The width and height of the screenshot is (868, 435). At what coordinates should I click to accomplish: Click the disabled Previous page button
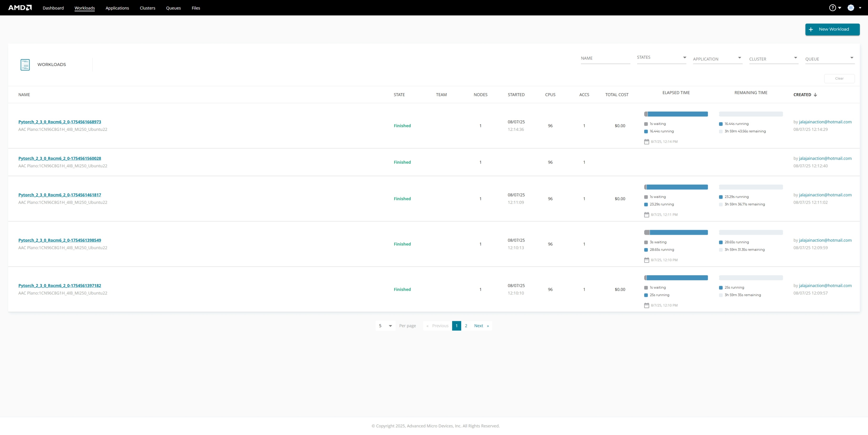[437, 326]
